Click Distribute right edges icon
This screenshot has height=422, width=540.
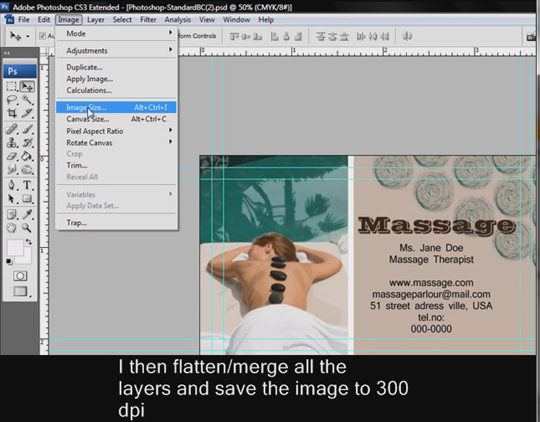point(384,36)
